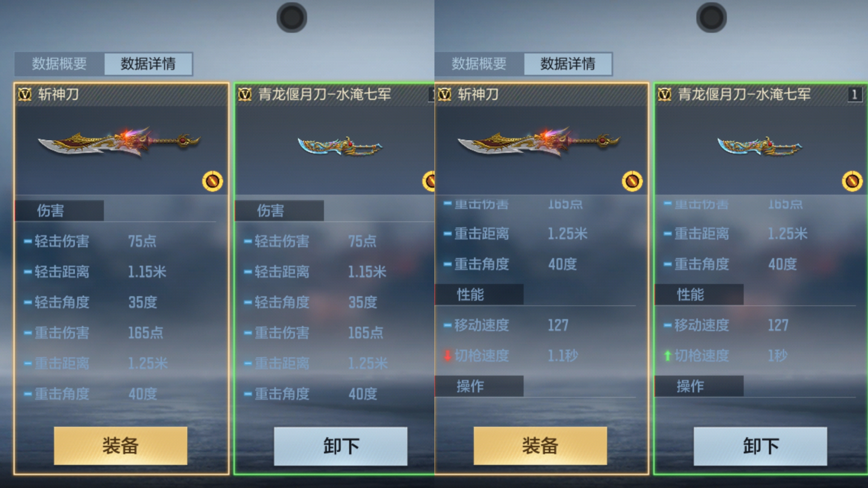Click the green up arrow beside 切枪速度 1秒
This screenshot has height=488, width=868.
click(x=667, y=356)
